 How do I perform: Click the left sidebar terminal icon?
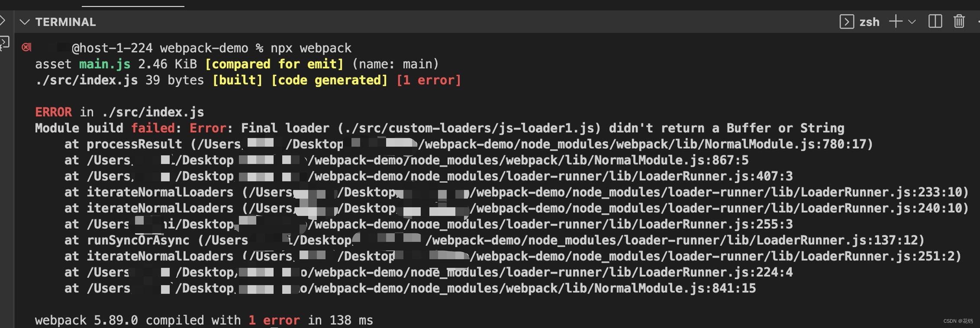coord(4,43)
